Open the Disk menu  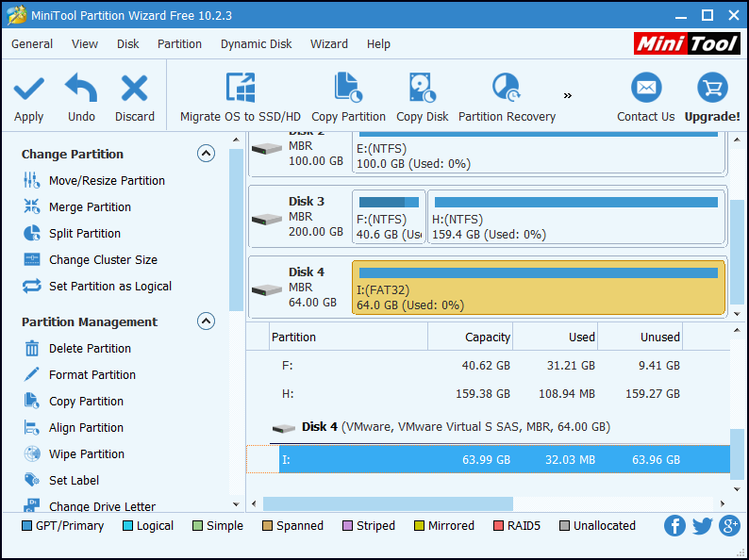click(x=127, y=44)
